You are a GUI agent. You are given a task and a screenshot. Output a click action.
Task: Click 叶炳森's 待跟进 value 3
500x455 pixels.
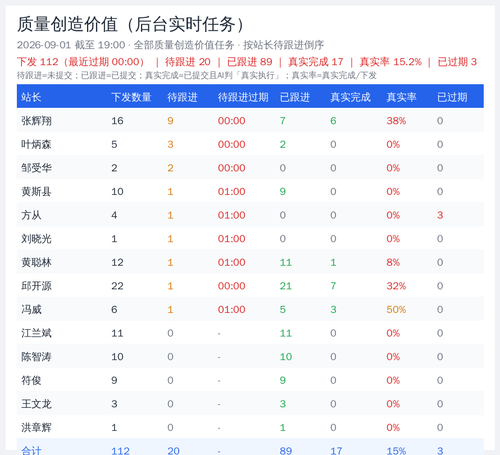(x=170, y=144)
